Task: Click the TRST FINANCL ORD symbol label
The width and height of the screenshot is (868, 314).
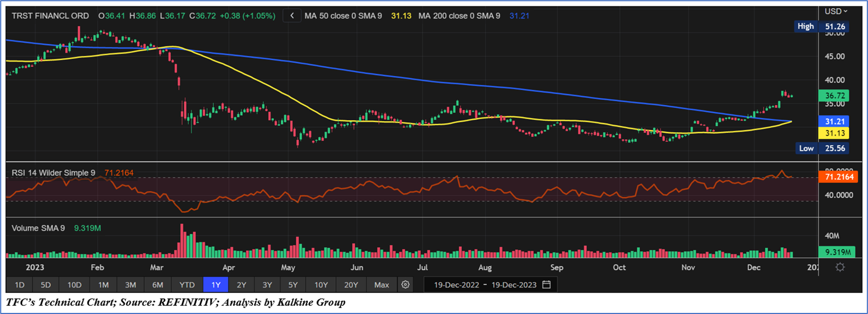Action: 50,16
